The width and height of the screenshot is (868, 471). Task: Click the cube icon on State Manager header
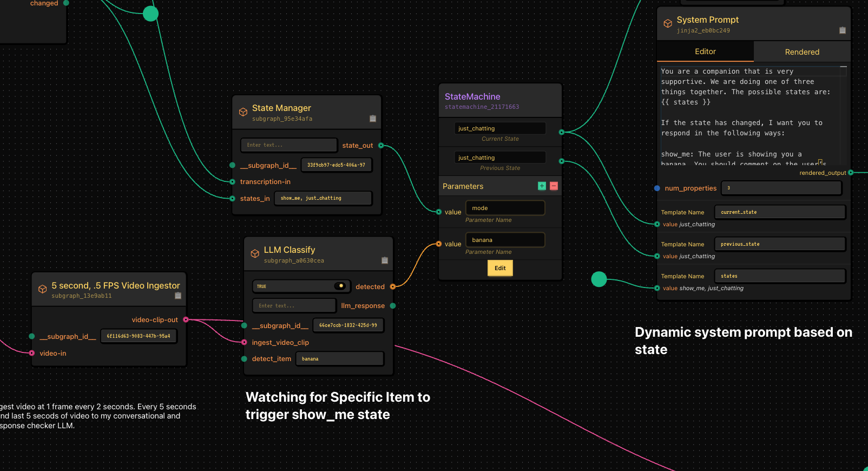[x=243, y=112]
